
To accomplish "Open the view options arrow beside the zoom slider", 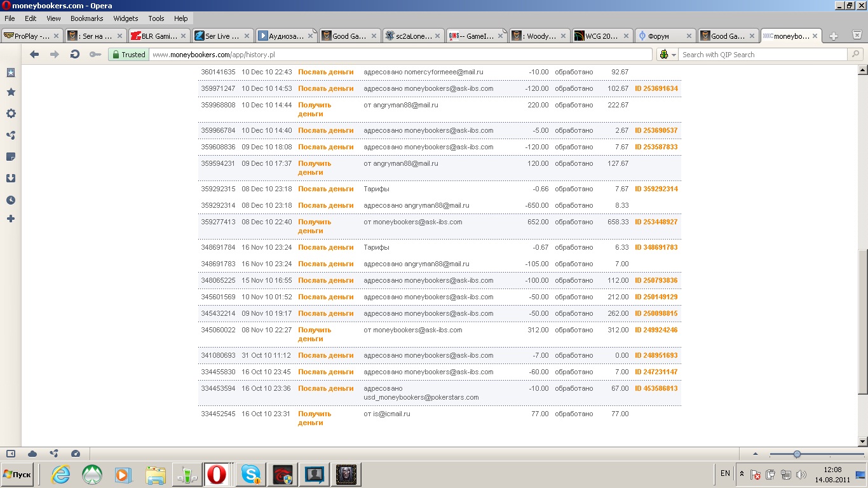I will 755,454.
